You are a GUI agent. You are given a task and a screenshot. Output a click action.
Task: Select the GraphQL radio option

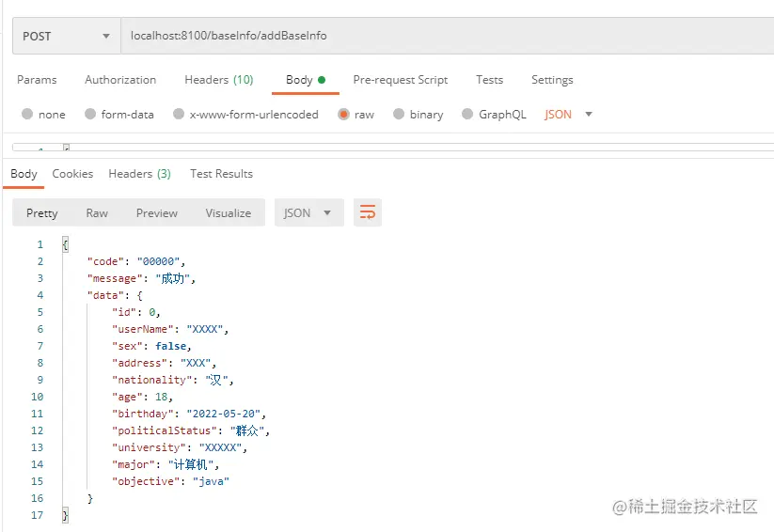tap(467, 115)
